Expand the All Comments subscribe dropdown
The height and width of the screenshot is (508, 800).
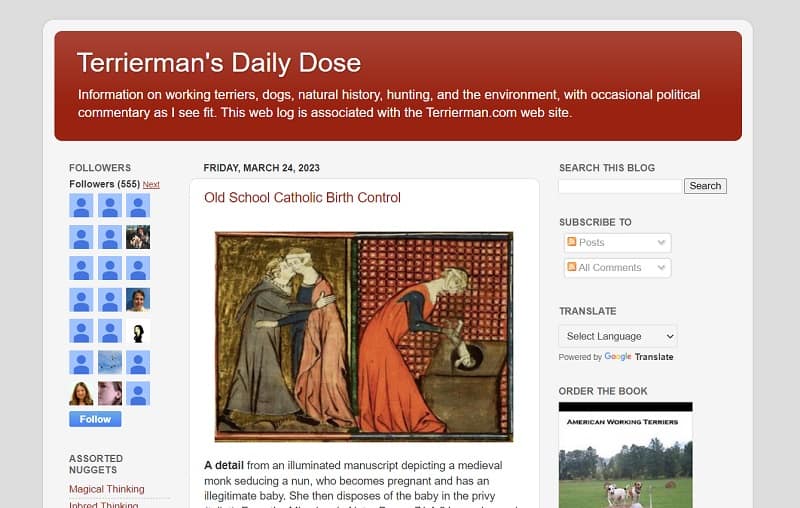[x=617, y=268]
